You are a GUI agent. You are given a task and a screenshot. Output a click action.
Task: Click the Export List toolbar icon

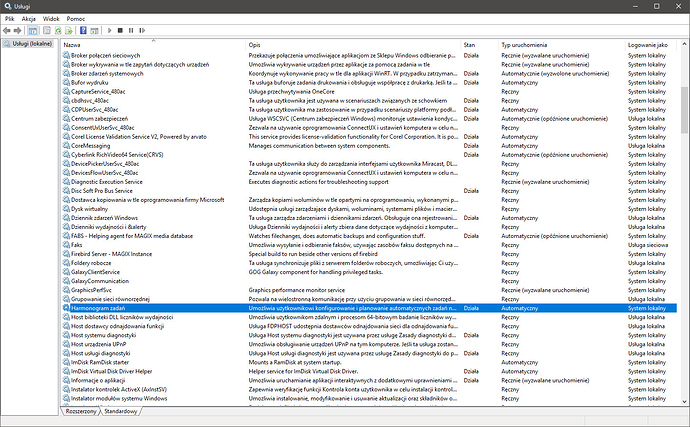69,31
